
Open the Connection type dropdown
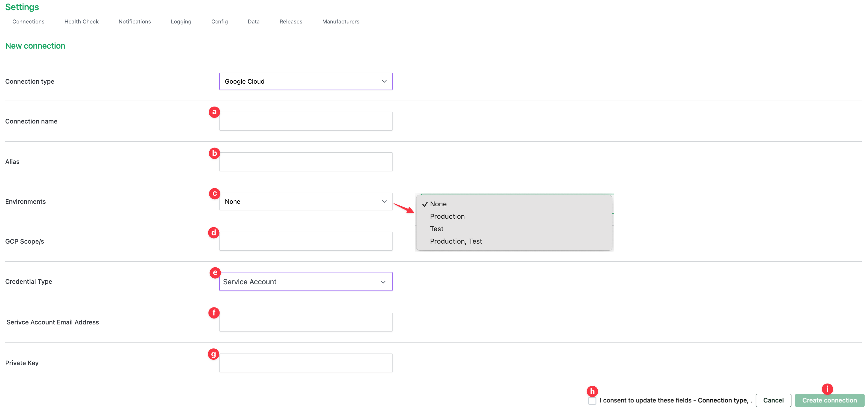pyautogui.click(x=306, y=81)
